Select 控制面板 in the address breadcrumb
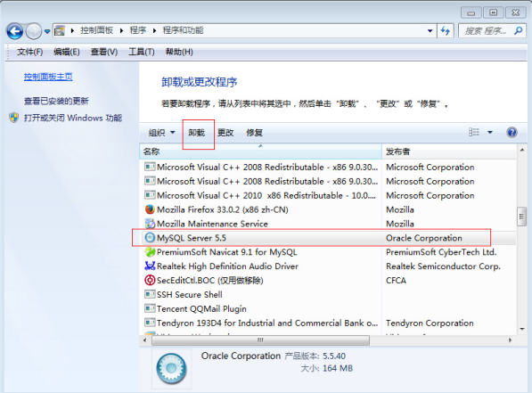Viewport: 532px width, 393px height. click(x=97, y=30)
